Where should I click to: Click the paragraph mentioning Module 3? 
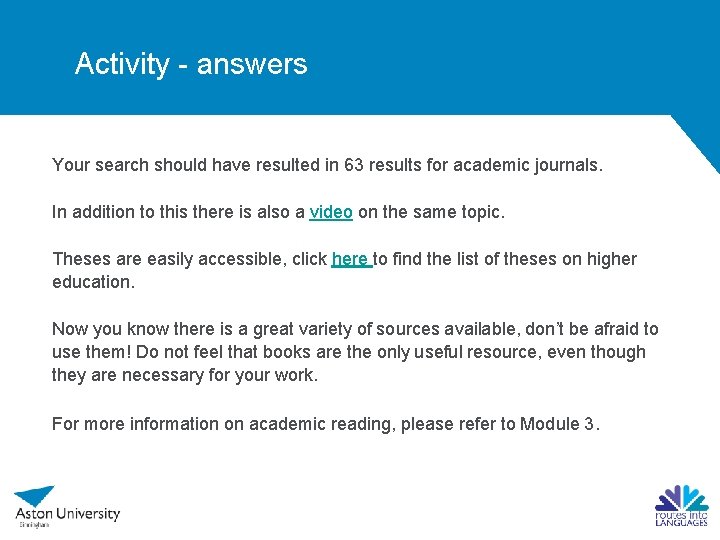pos(326,423)
